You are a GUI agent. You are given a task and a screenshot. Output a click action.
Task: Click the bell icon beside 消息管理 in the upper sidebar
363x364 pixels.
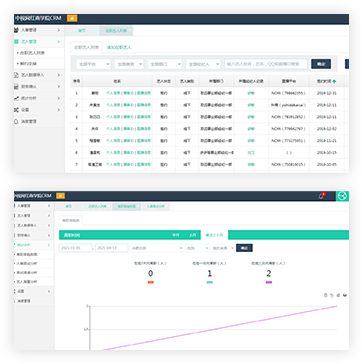point(16,121)
